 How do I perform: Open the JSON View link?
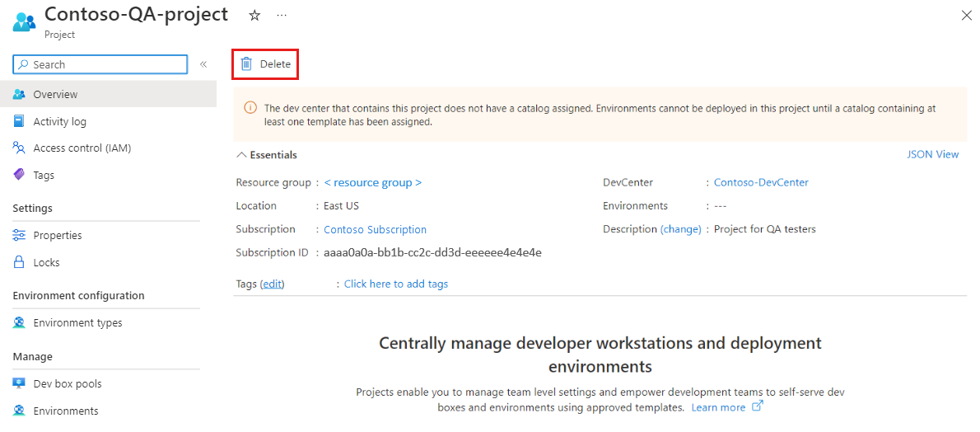coord(932,155)
